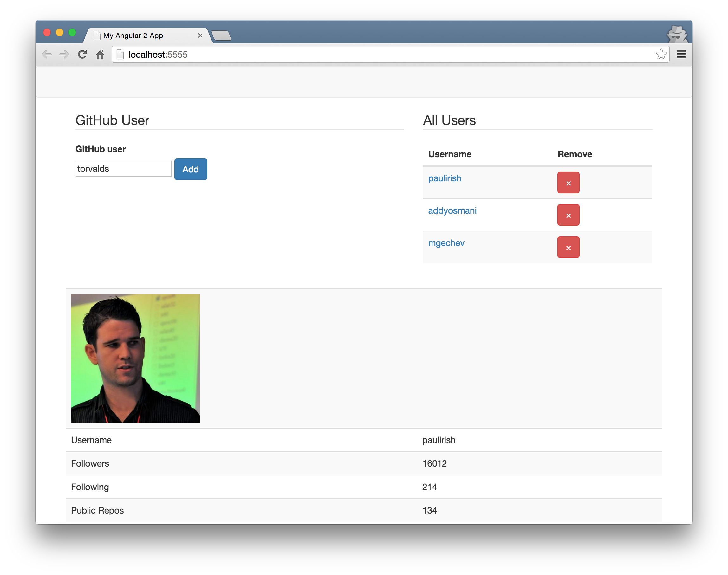
Task: Remove mgechev with red X button
Action: pos(568,248)
